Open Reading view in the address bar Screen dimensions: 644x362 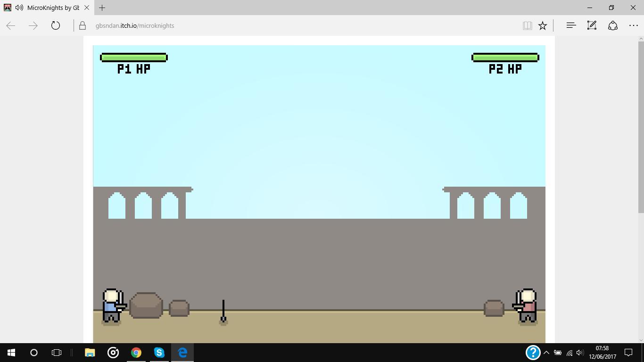[527, 25]
